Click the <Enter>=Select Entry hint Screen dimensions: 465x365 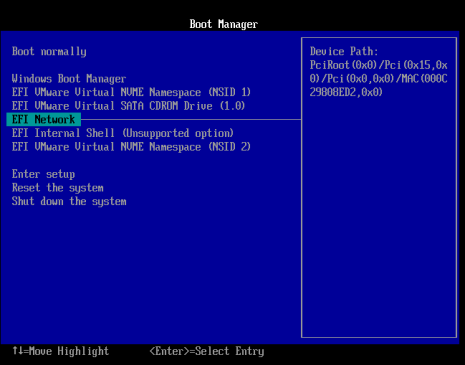(x=207, y=351)
